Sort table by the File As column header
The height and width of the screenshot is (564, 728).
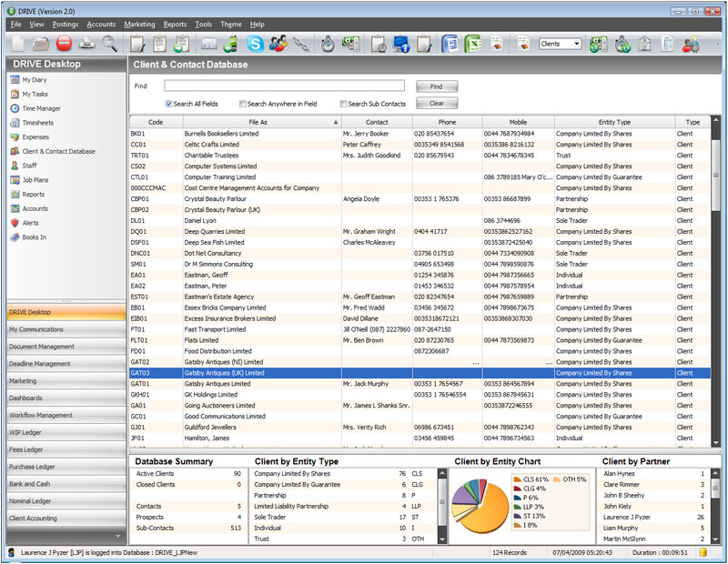click(x=262, y=122)
